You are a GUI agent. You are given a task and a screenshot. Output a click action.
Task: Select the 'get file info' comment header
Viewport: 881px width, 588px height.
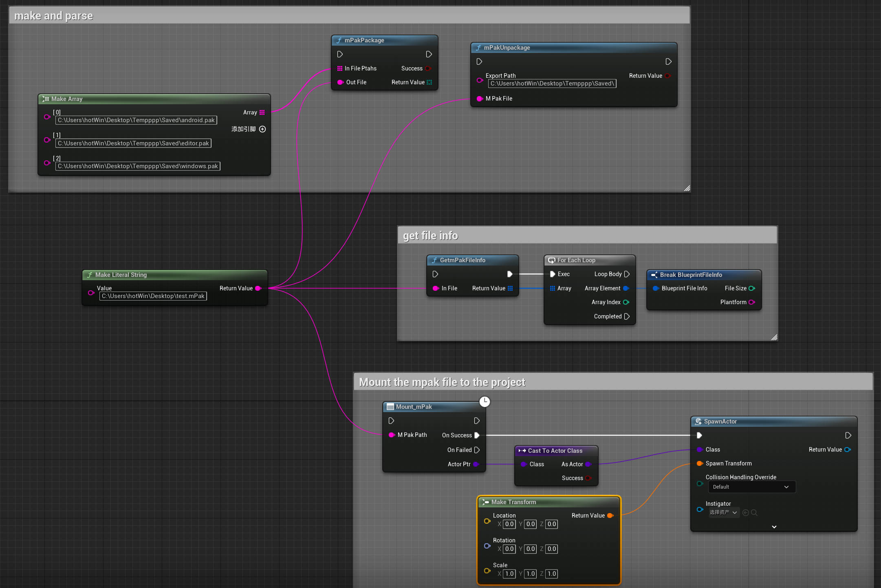point(430,236)
